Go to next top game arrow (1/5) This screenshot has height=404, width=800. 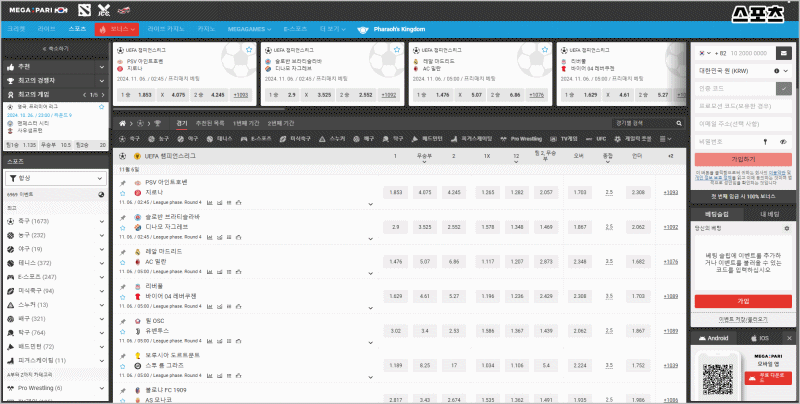coord(103,95)
